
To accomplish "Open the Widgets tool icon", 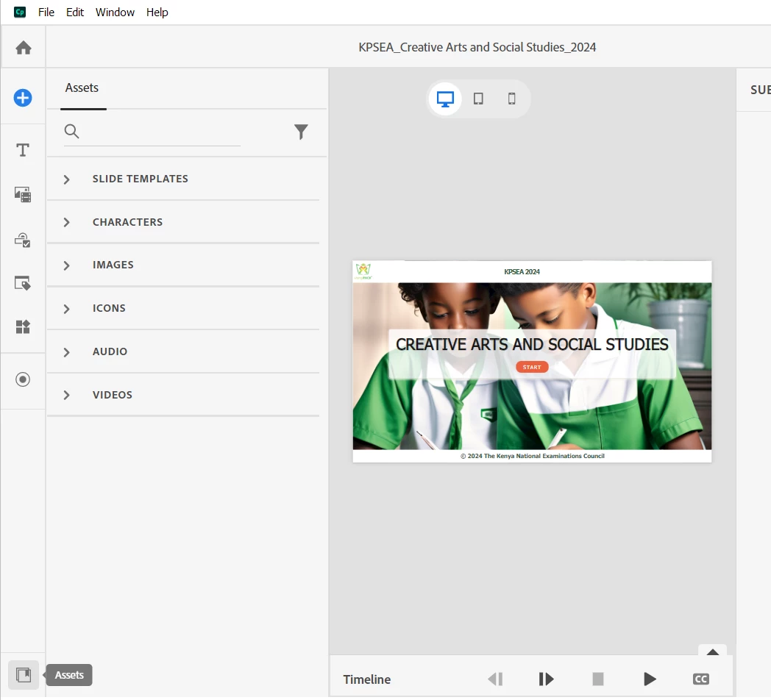I will [x=23, y=326].
